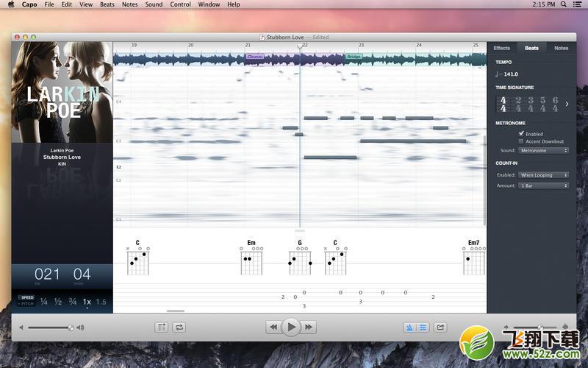Enable the Accent Downbeat checkbox
Screen dimensions: 588x368
[x=521, y=141]
